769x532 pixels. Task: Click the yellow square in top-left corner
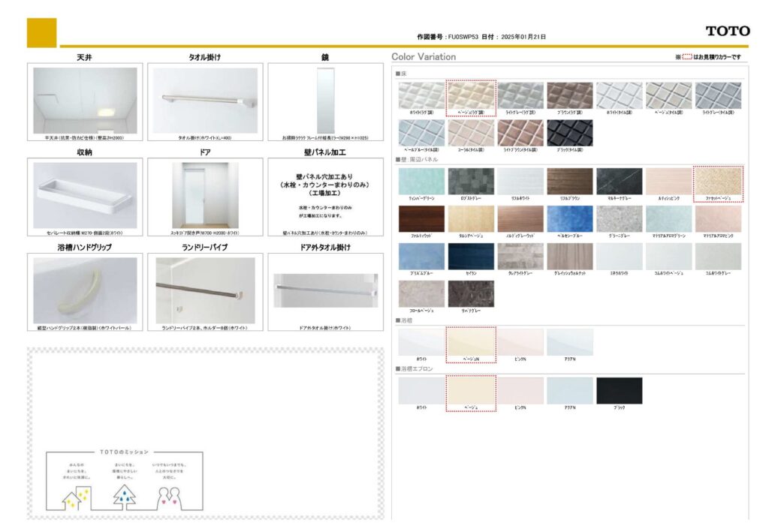point(41,33)
